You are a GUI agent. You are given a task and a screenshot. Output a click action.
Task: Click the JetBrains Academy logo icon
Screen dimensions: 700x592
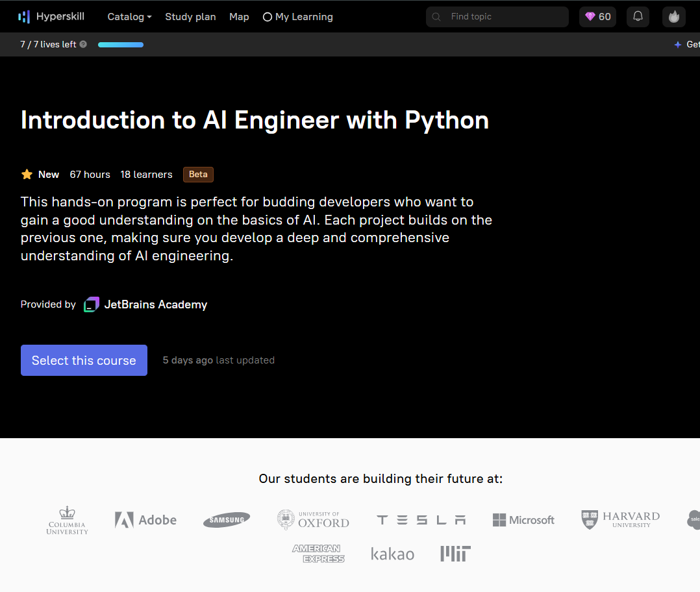(92, 304)
